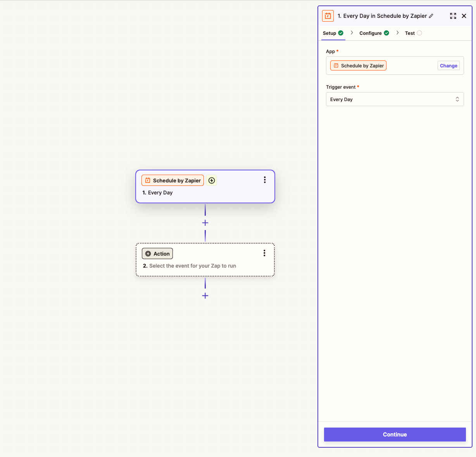Click the chevron between Setup and Configure
The image size is (476, 457).
click(352, 33)
